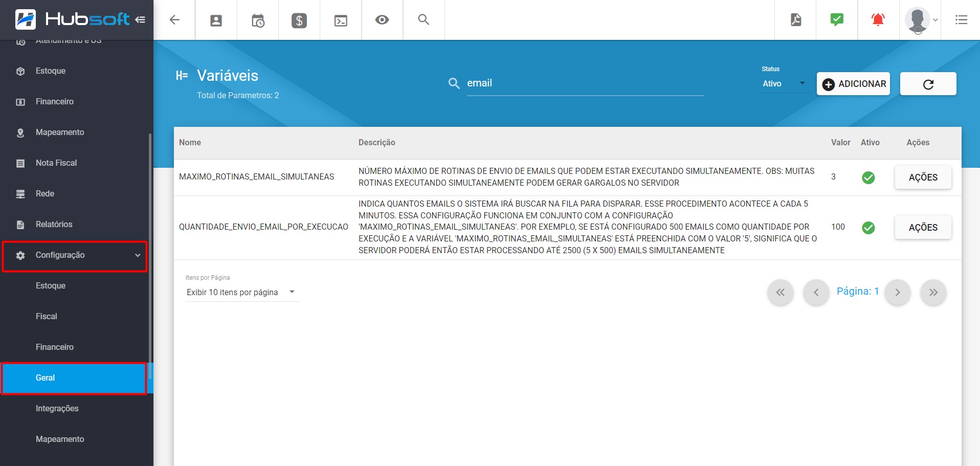
Task: Collapse the Configuração menu chevron
Action: (x=138, y=255)
